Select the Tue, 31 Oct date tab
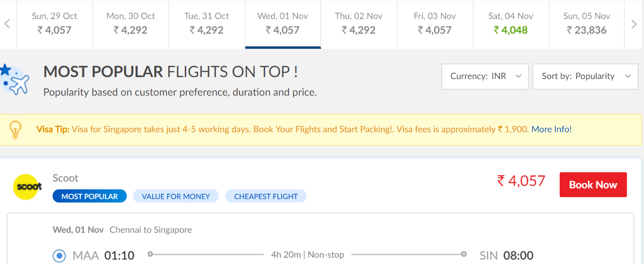 tap(207, 23)
